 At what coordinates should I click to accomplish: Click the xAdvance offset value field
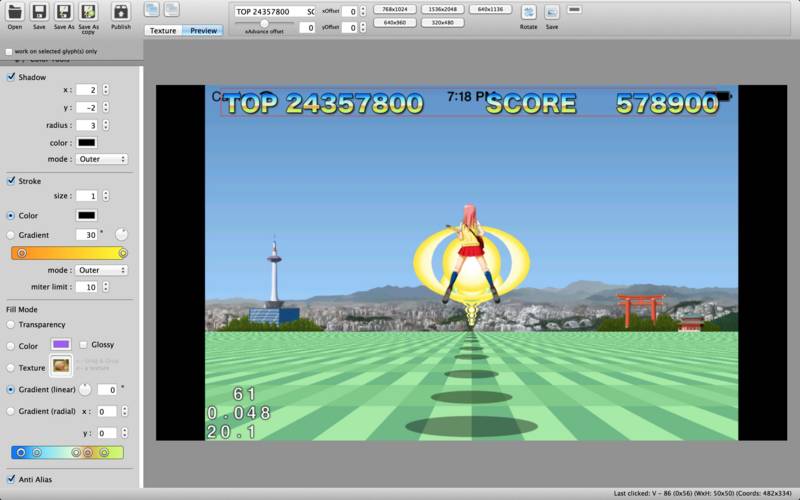click(x=307, y=28)
